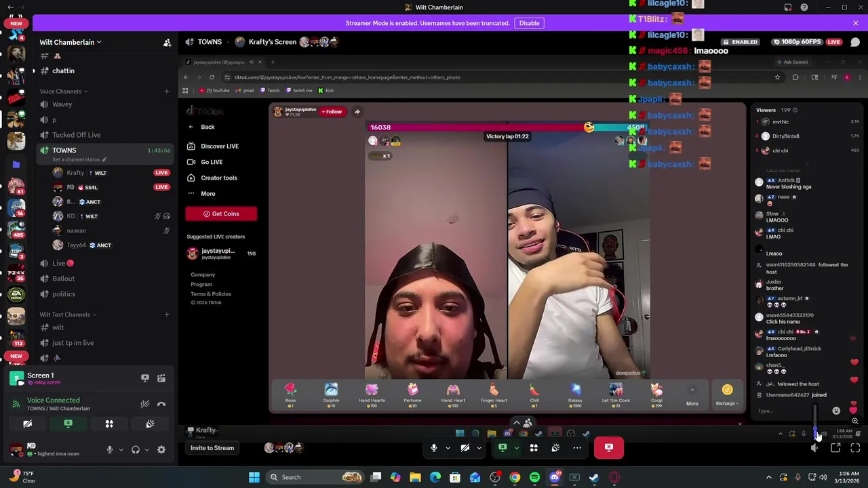868x488 pixels.
Task: Expand the Wilt Chamberlain server menu
Action: click(x=71, y=42)
